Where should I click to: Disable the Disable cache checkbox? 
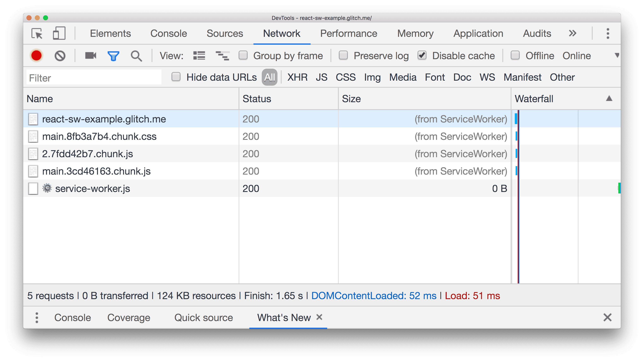pyautogui.click(x=422, y=56)
